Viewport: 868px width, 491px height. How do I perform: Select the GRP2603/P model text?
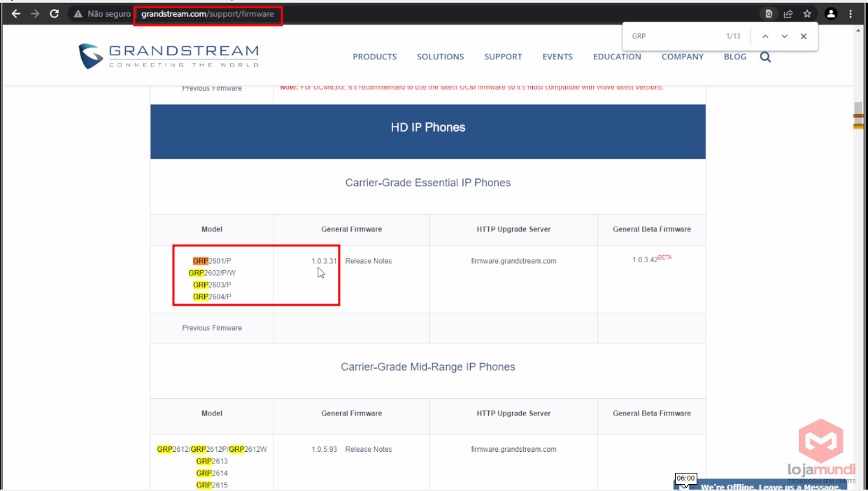click(x=212, y=285)
